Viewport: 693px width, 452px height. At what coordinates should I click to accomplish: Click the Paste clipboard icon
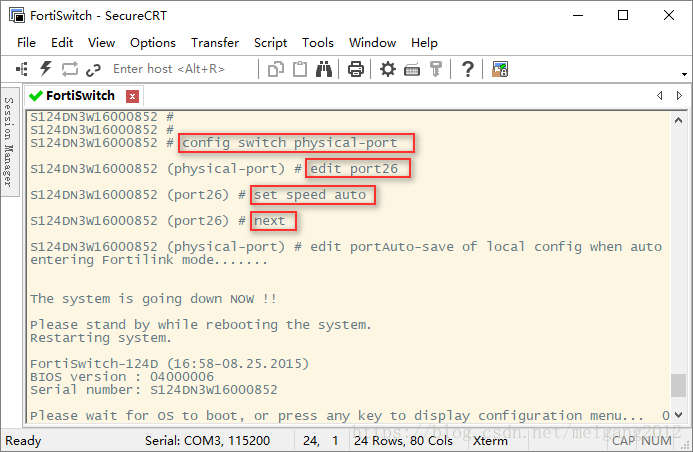[x=300, y=69]
